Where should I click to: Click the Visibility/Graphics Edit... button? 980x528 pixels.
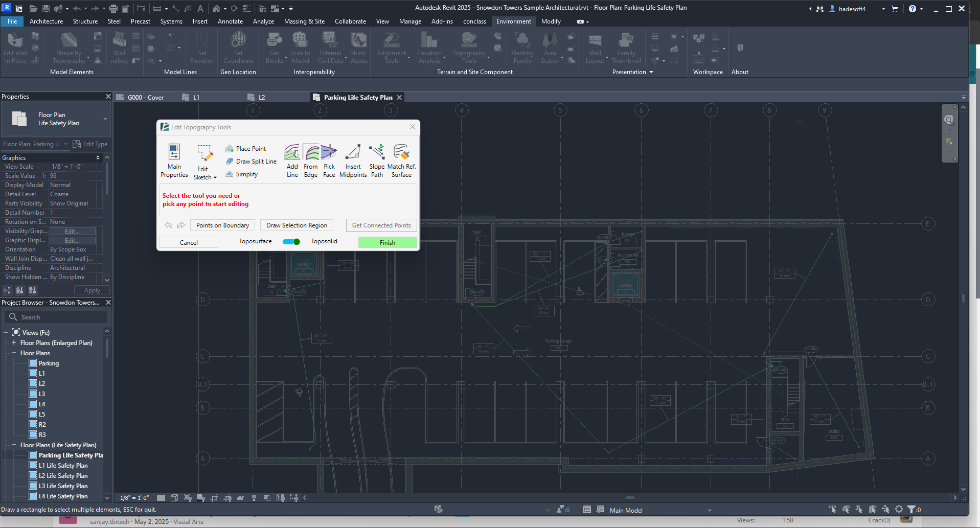72,231
